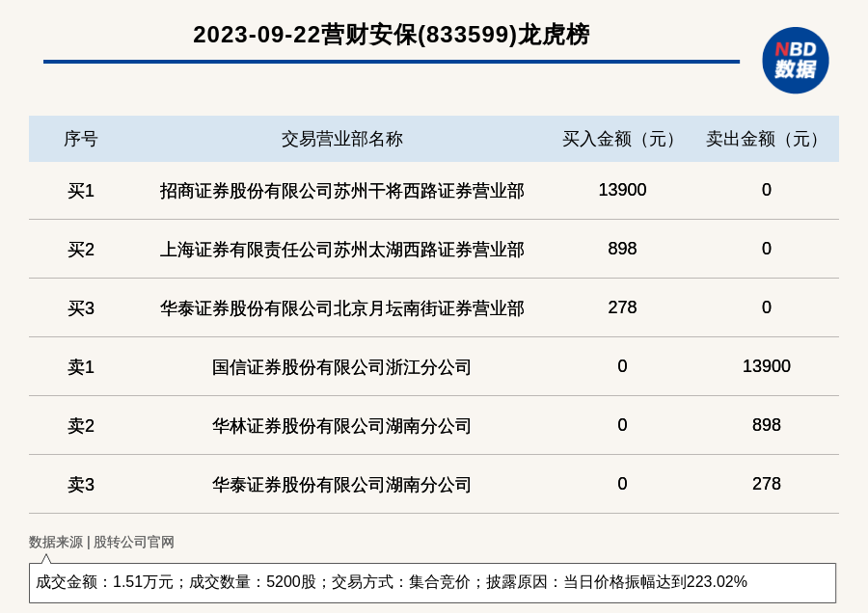Click 上海证券有限责任公司苏州太湖西路证券营业部
Image resolution: width=868 pixels, height=613 pixels.
coord(342,250)
